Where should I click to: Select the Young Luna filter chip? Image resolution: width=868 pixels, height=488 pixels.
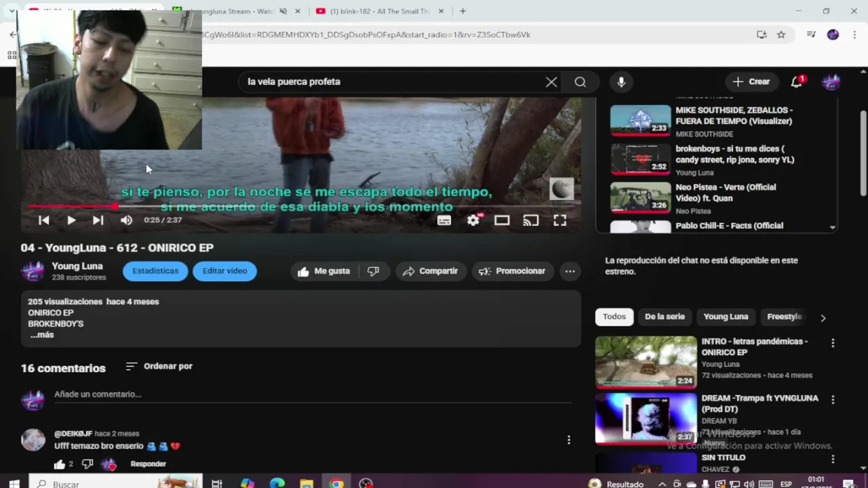tap(726, 317)
